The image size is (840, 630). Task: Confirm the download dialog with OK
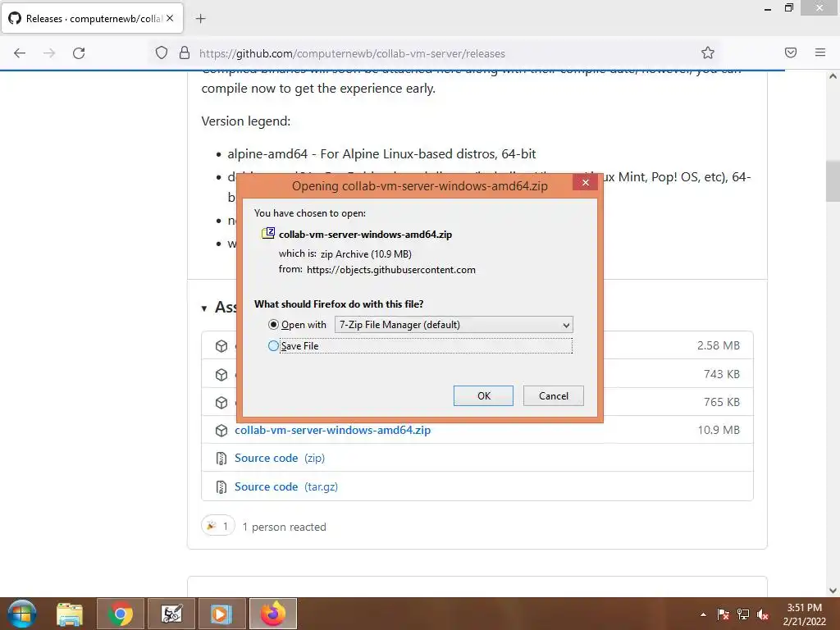tap(483, 396)
